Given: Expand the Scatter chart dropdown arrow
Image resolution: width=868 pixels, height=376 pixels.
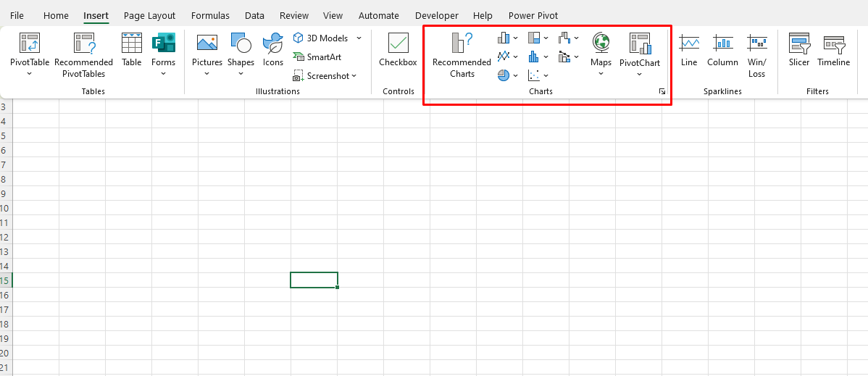Looking at the screenshot, I should click(546, 76).
